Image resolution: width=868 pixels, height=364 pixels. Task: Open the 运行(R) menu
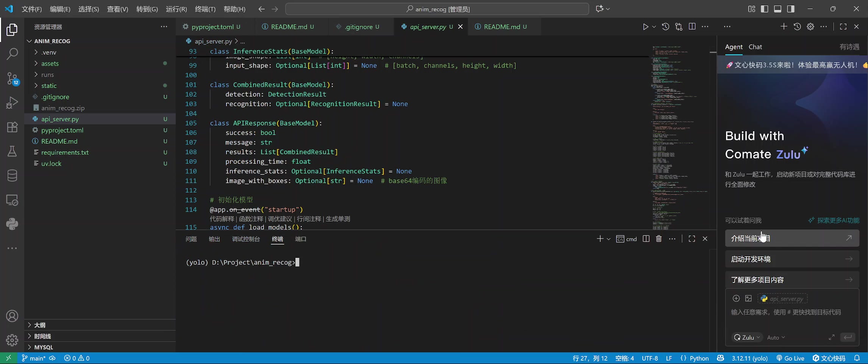(x=176, y=9)
